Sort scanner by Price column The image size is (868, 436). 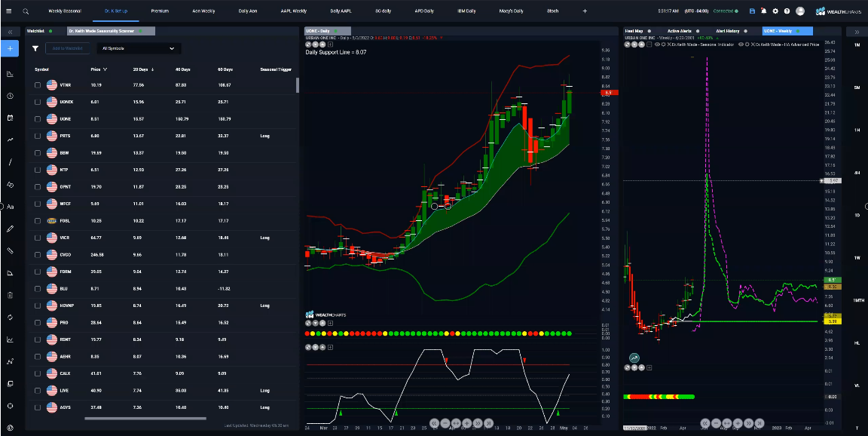(99, 69)
